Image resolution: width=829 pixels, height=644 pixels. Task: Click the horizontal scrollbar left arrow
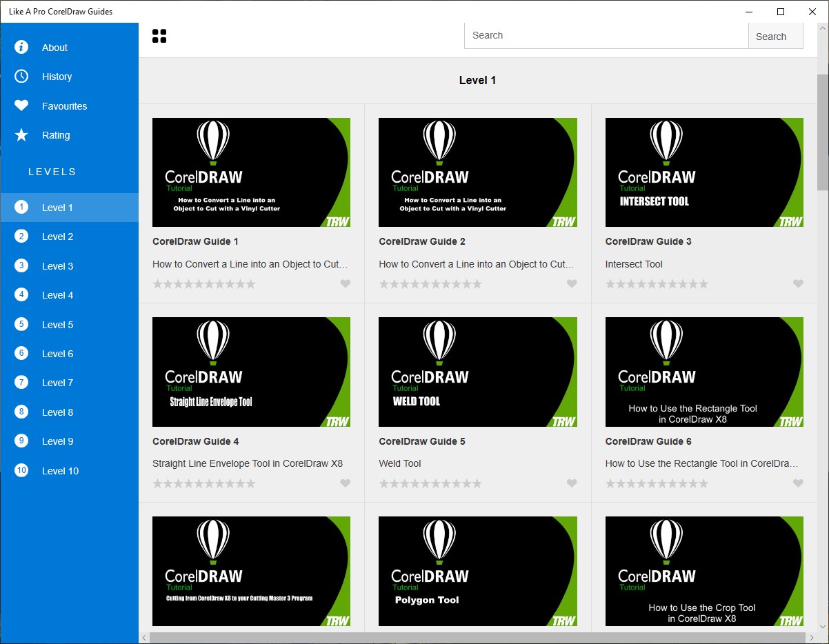144,638
